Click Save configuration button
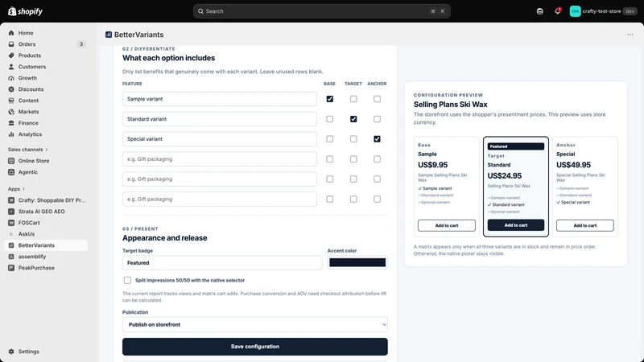 pyautogui.click(x=254, y=347)
